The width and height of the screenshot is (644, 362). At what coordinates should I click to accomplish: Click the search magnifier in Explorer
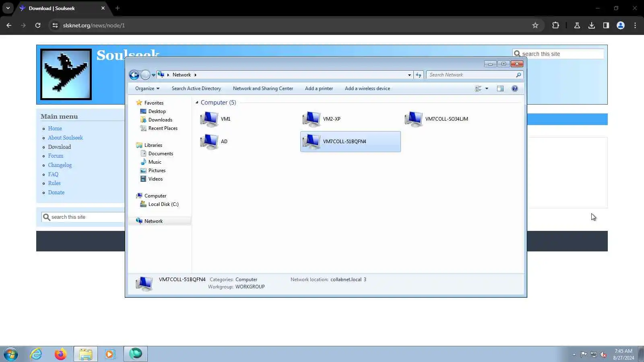click(x=518, y=75)
